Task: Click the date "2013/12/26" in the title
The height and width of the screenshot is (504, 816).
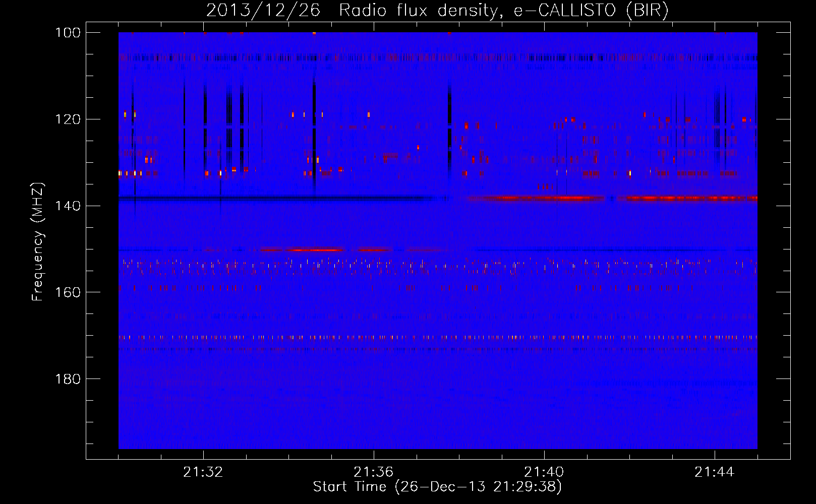Action: [x=263, y=10]
